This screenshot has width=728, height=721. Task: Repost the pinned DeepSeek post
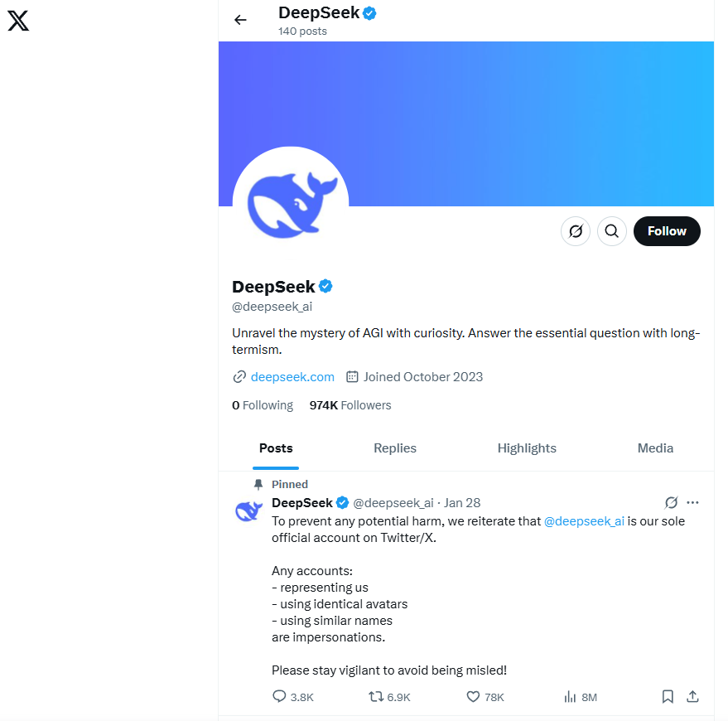(389, 696)
